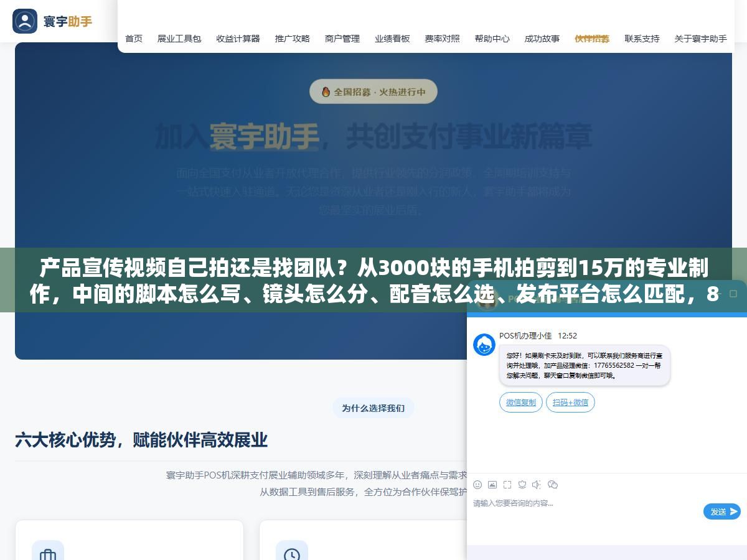Click the chat message bubble with WeChat number
This screenshot has height=560, width=747.
[585, 365]
